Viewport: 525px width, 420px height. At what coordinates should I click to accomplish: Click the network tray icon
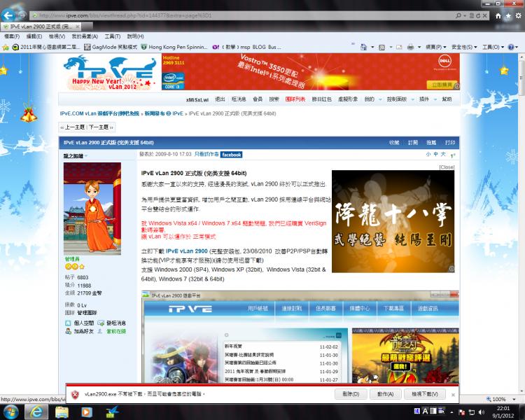tap(471, 412)
